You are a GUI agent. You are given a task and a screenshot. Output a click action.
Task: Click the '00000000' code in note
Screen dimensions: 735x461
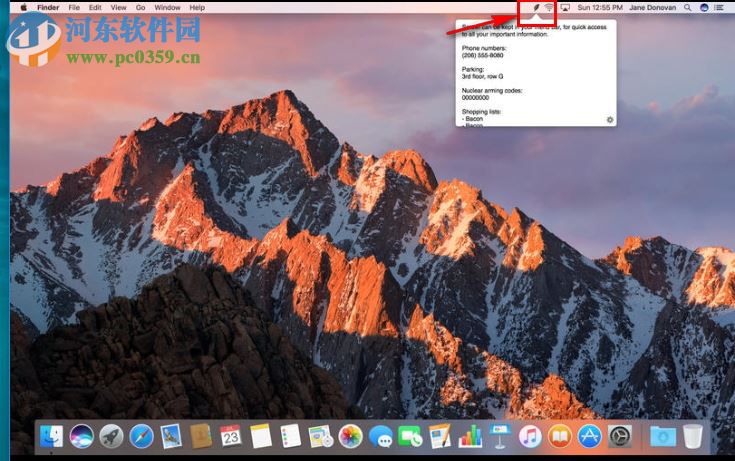(475, 98)
